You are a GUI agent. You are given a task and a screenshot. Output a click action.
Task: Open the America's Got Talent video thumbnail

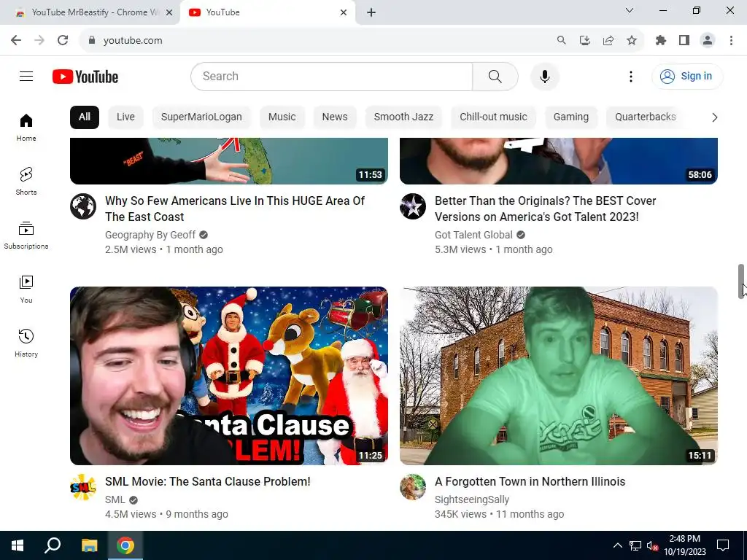point(558,161)
